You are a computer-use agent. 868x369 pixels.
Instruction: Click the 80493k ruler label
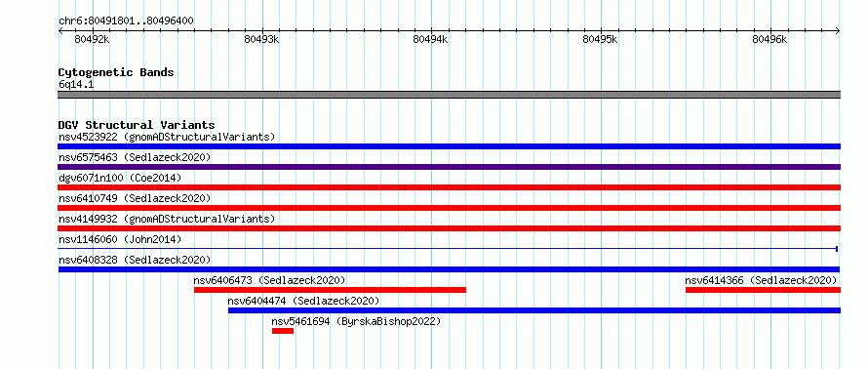coord(261,39)
